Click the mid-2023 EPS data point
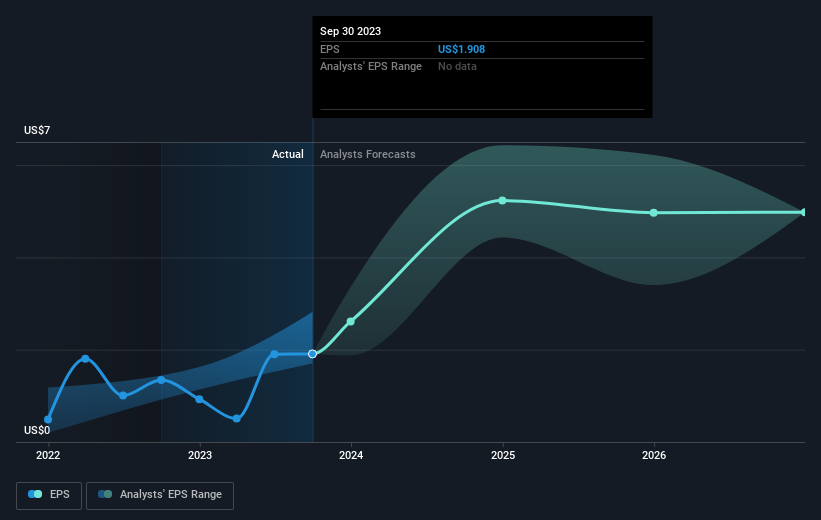The width and height of the screenshot is (821, 520). pos(274,355)
